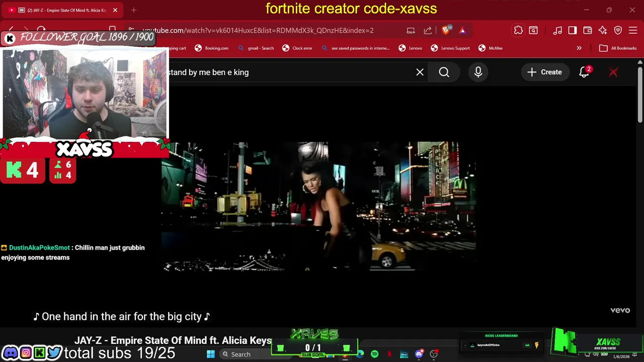Open the Brave VPN shield icon
The image size is (644, 362).
(x=618, y=30)
